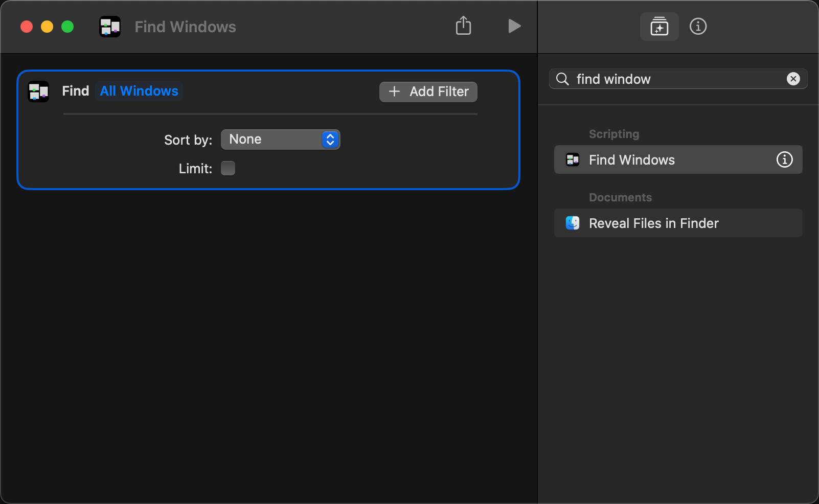Show info for the Find Windows action

(784, 159)
